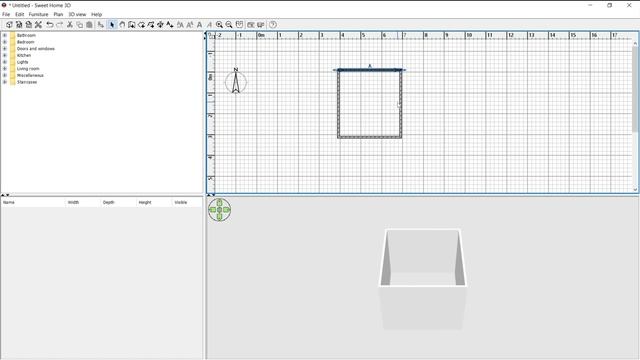Click the compass rose on the plan
The height and width of the screenshot is (360, 640).
[x=236, y=82]
